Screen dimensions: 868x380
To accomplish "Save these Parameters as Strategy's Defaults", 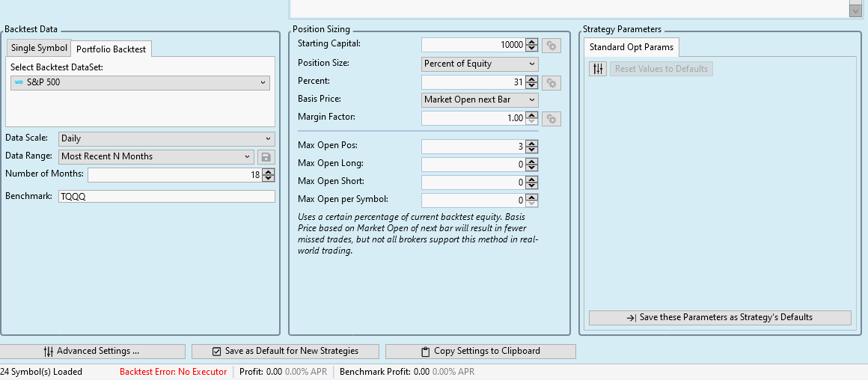I will [x=720, y=318].
